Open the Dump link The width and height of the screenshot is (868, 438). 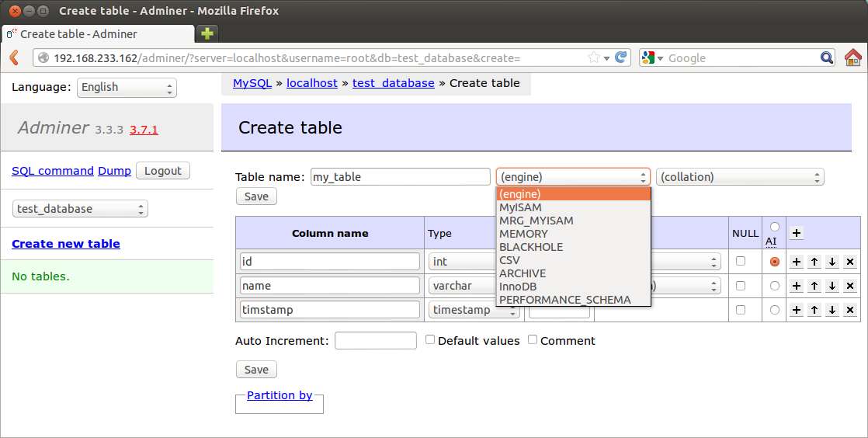pyautogui.click(x=115, y=171)
